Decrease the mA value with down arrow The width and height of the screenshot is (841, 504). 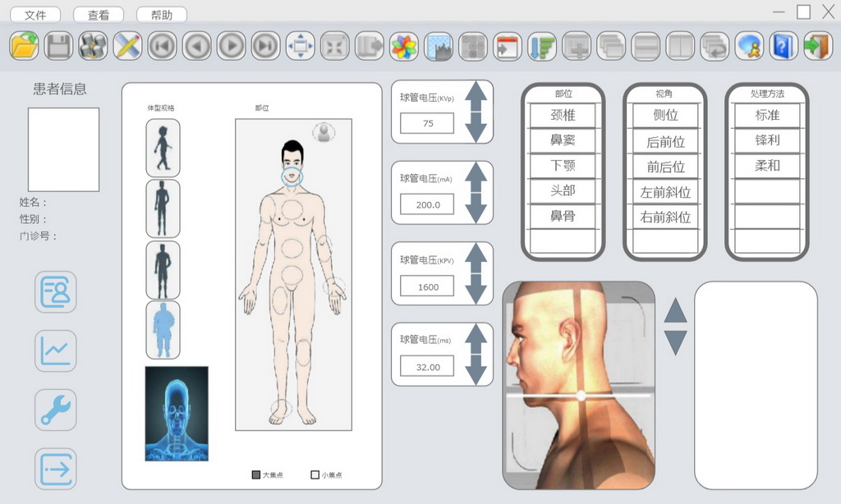(476, 212)
